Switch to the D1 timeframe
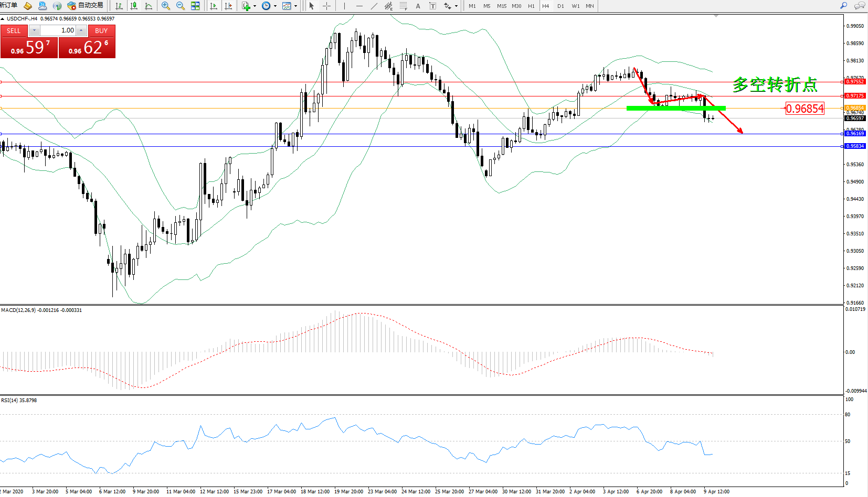The width and height of the screenshot is (868, 497). [x=560, y=6]
